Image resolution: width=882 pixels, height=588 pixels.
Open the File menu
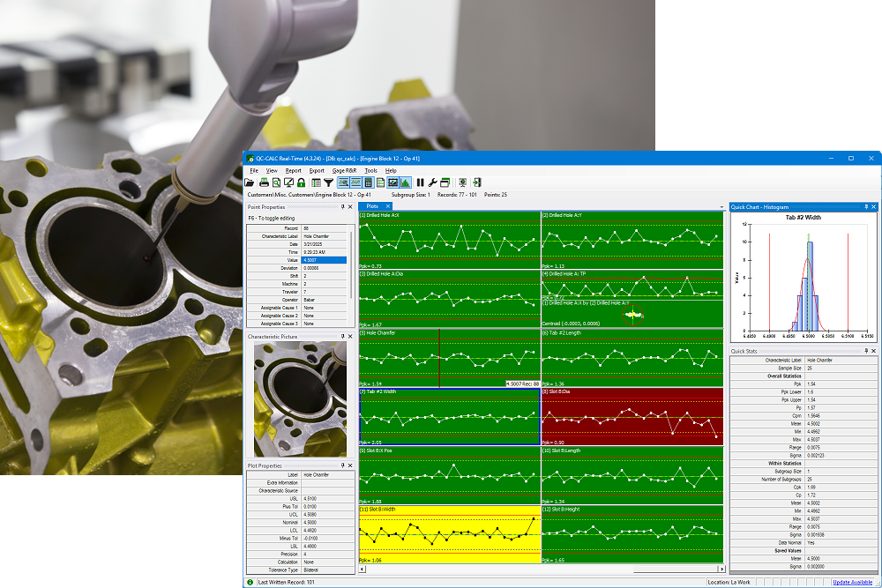254,170
